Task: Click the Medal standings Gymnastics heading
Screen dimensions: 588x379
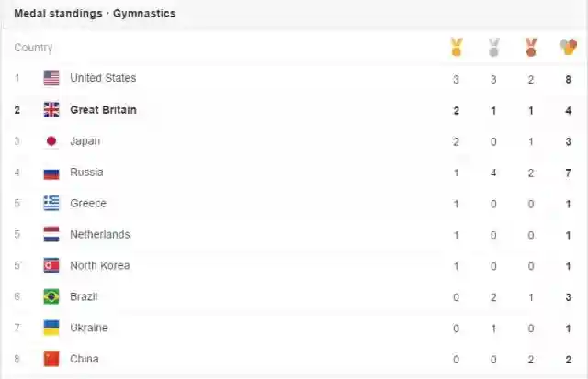Action: 95,14
